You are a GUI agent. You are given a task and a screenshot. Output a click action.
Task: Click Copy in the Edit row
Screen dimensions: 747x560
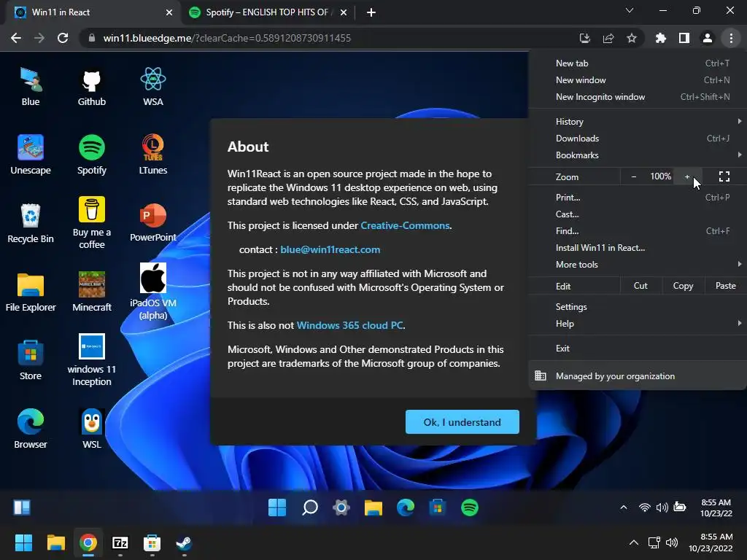[x=683, y=286]
